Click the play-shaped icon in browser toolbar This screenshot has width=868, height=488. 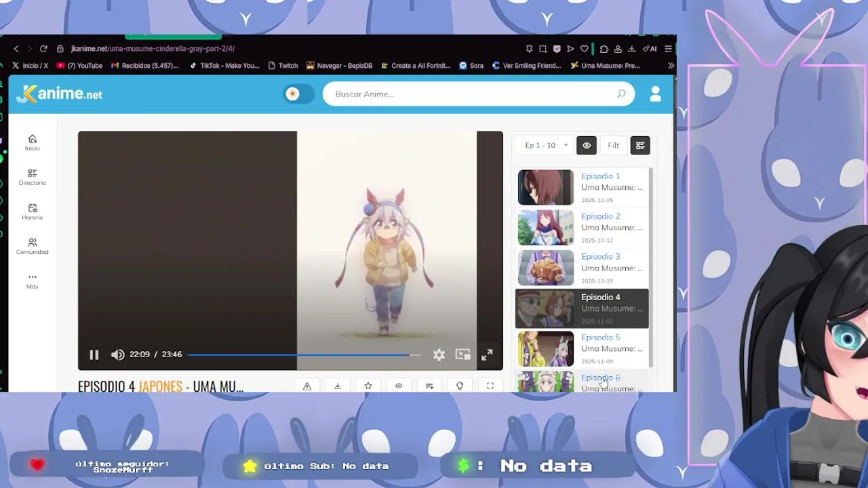pos(570,49)
